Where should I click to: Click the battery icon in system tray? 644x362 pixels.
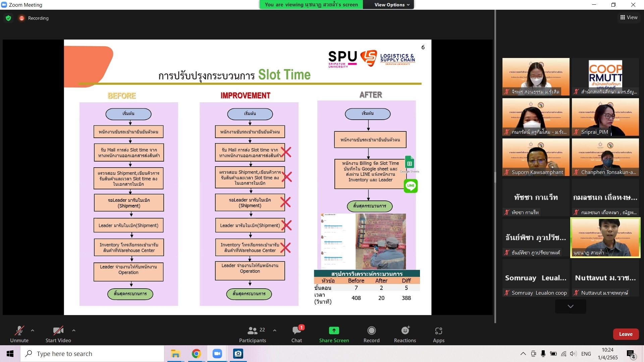click(553, 354)
